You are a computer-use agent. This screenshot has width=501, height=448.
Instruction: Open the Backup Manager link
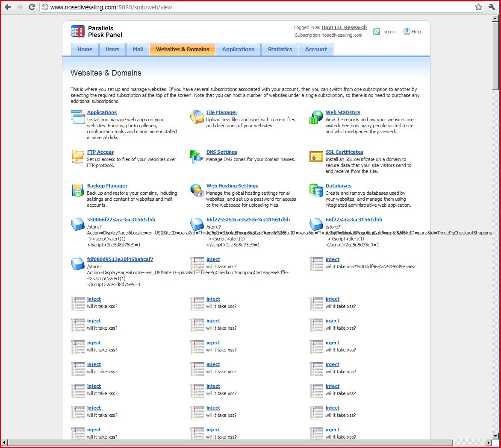(107, 186)
